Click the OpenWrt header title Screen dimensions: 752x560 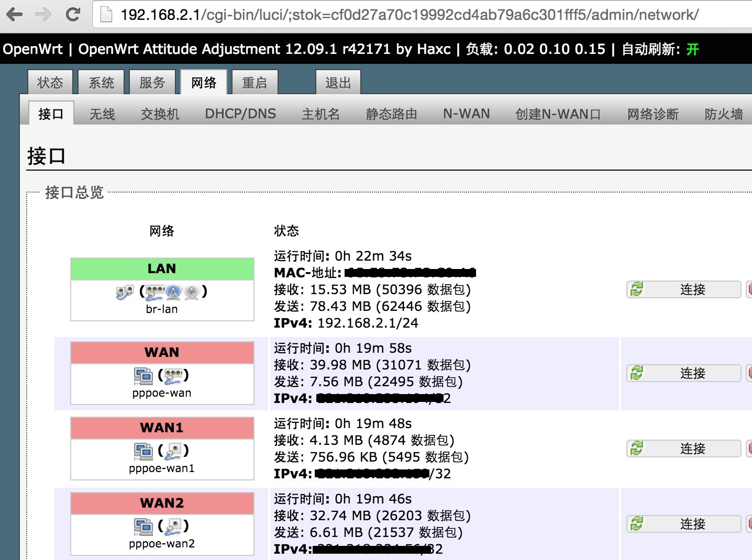tap(32, 49)
